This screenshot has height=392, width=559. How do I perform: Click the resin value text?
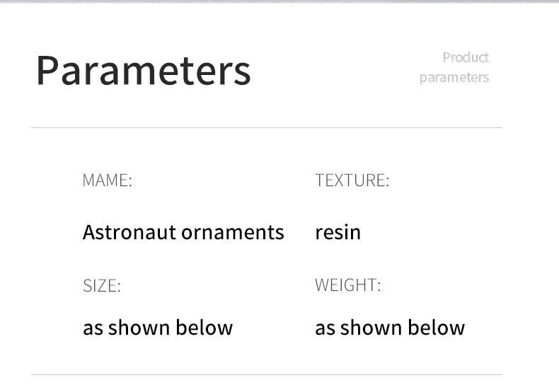pyautogui.click(x=338, y=232)
